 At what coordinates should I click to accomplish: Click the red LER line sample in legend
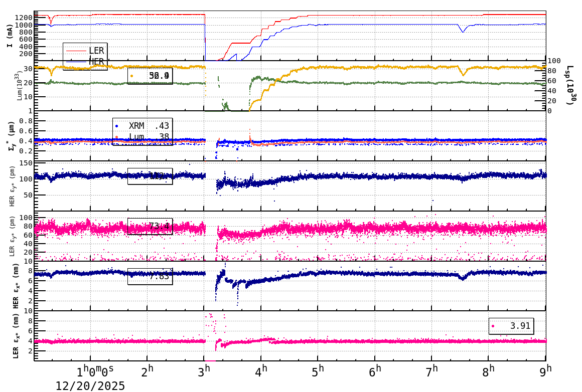76,51
